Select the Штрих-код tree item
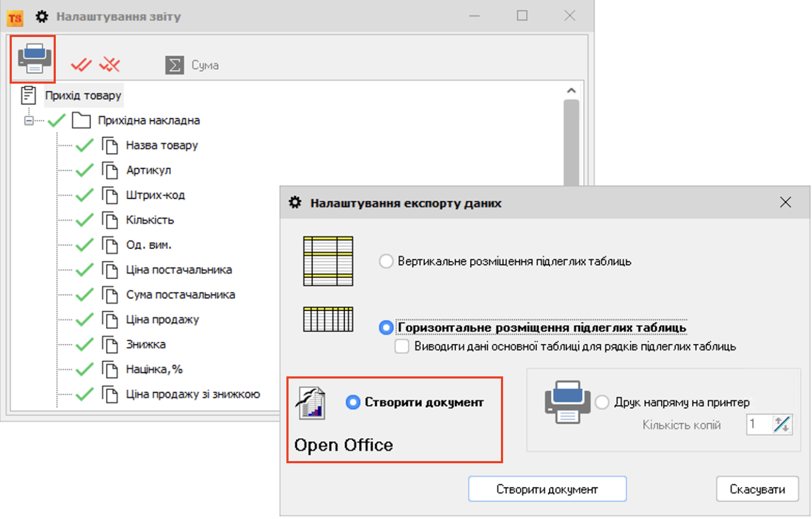The width and height of the screenshot is (812, 519). click(155, 195)
